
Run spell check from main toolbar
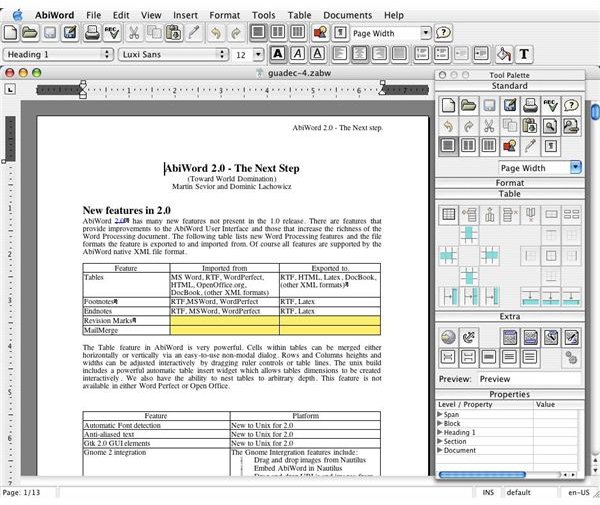(112, 33)
